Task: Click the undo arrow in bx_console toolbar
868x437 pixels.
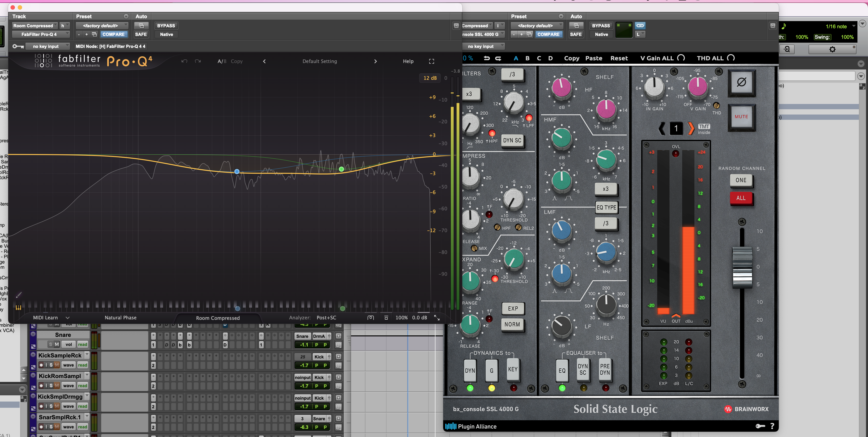Action: pos(487,58)
